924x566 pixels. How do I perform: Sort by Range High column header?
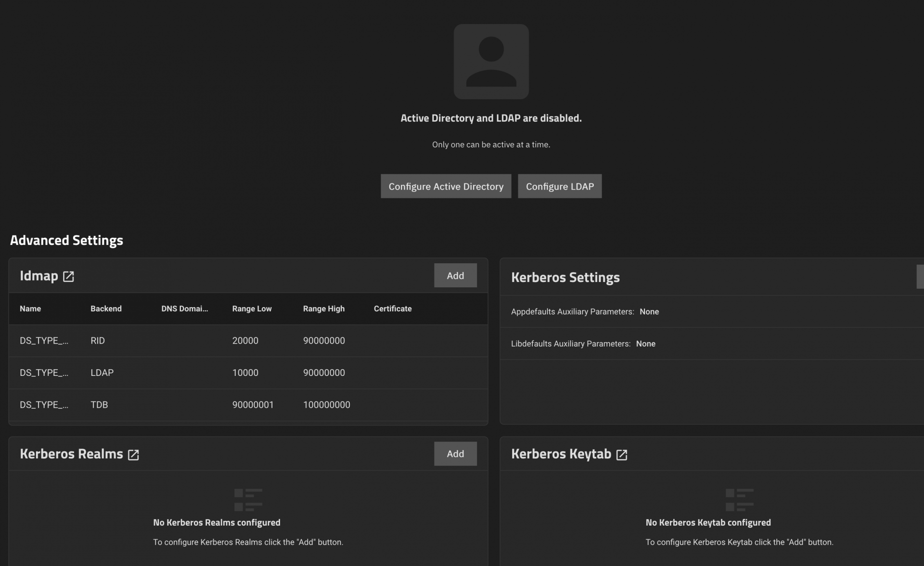323,309
